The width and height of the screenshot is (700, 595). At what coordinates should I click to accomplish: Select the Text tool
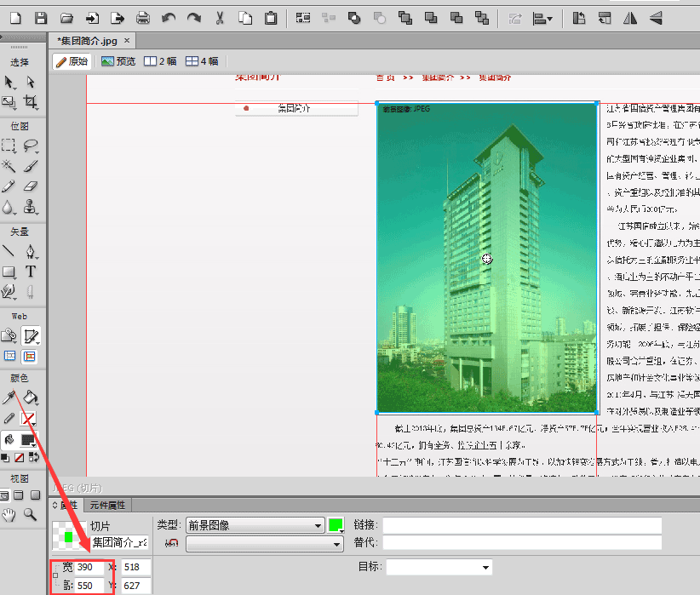31,272
